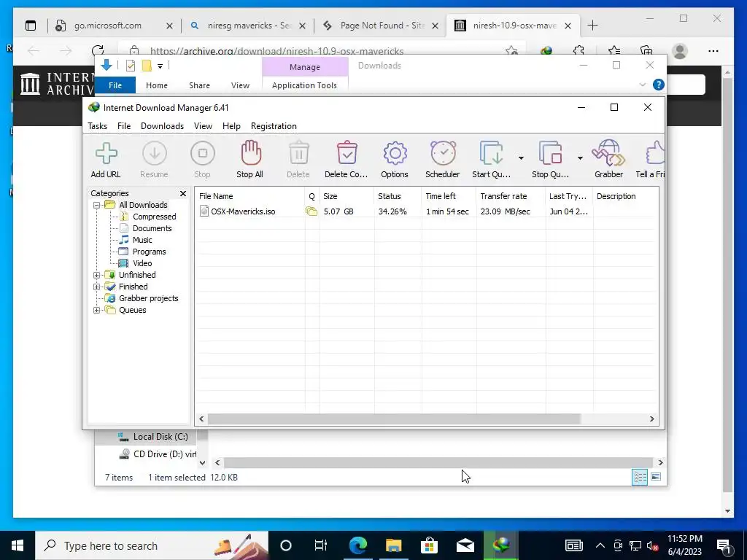Viewport: 747px width, 560px height.
Task: Open the Mail app on taskbar
Action: click(465, 545)
